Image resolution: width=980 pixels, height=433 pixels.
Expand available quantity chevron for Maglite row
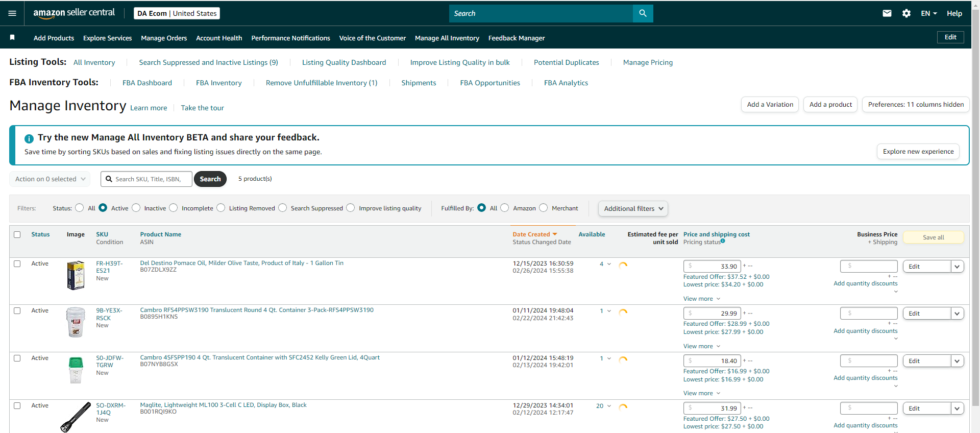coord(609,406)
